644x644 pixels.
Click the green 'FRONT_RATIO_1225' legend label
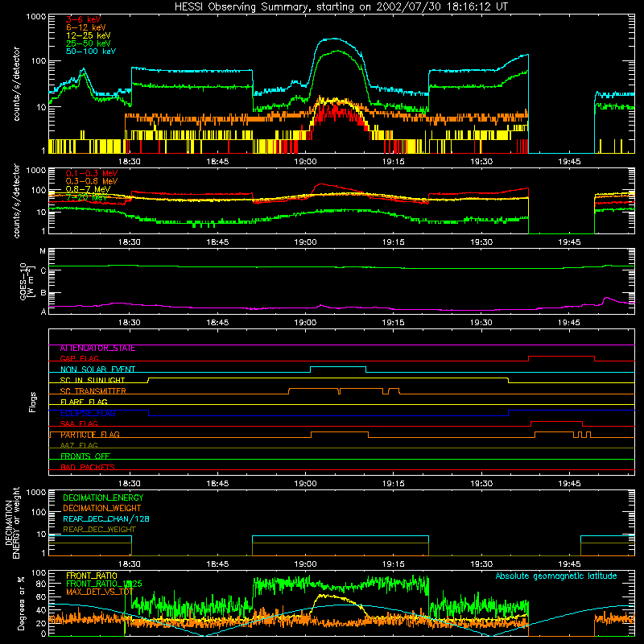104,584
